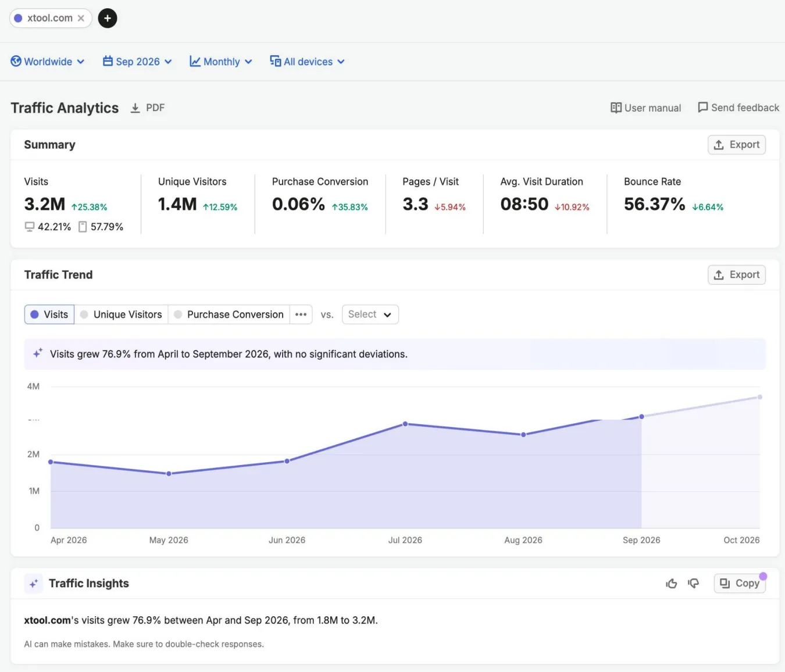The width and height of the screenshot is (785, 672).
Task: Click the Aug 2026 data point on chart
Action: pos(523,435)
